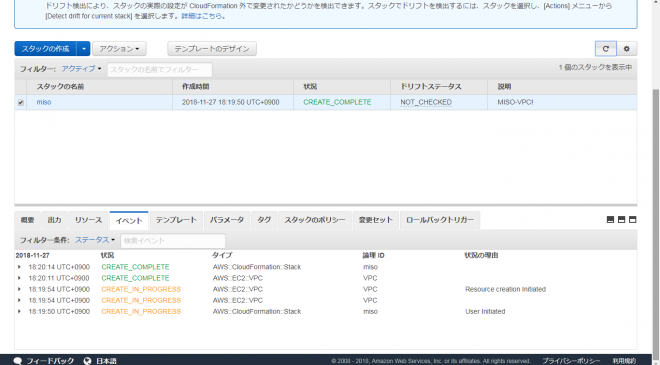This screenshot has height=365, width=660.
Task: Focus the stack name filter field
Action: tap(160, 69)
